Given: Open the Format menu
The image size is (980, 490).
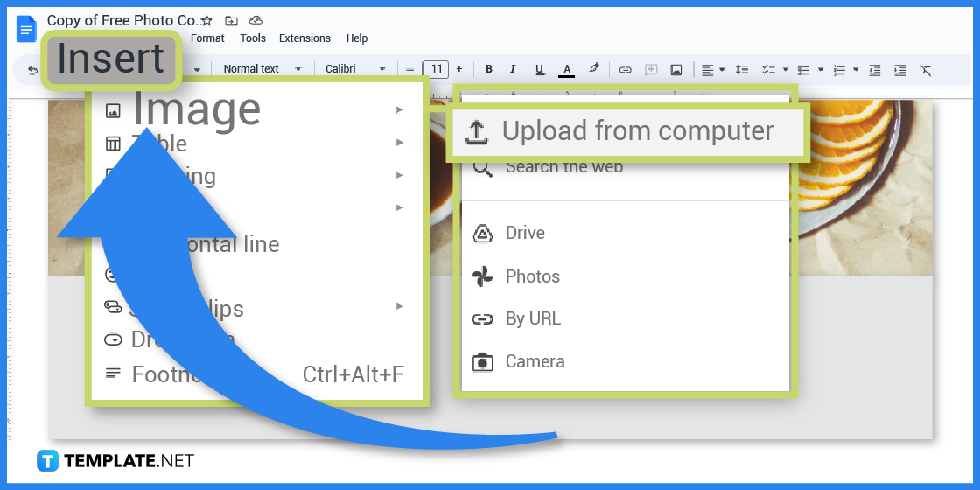Looking at the screenshot, I should coord(207,38).
